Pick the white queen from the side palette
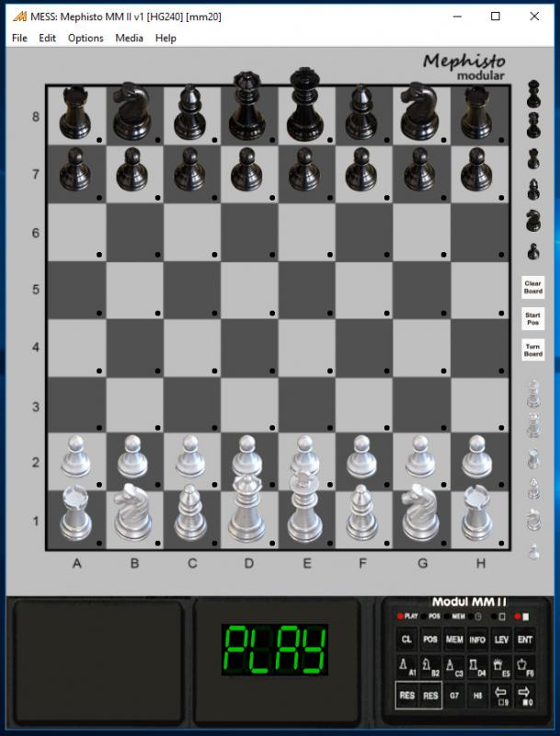560x736 pixels. click(x=533, y=425)
